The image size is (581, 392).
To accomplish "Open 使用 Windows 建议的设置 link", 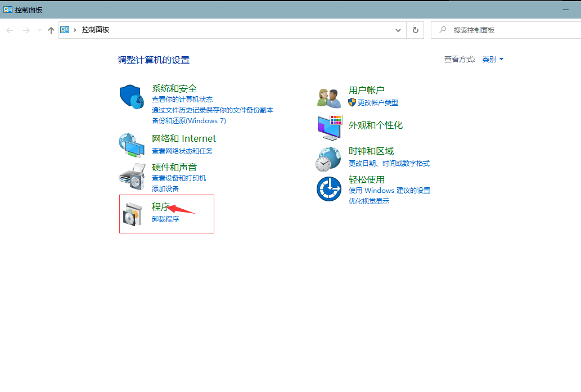I will [x=389, y=191].
